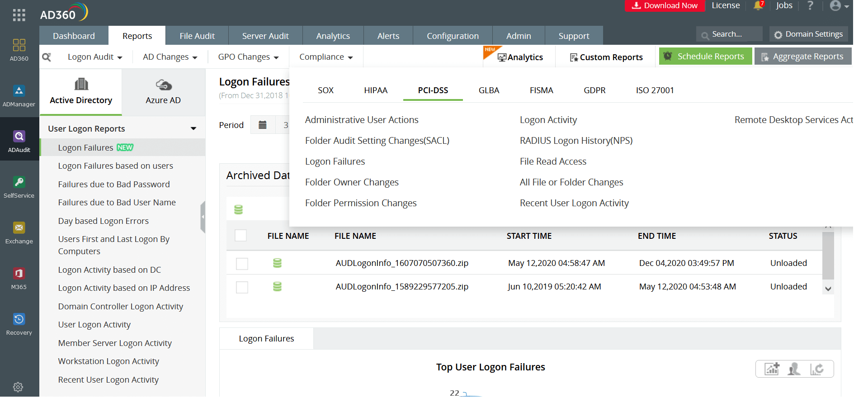Open the apps grid launcher icon

[x=19, y=15]
